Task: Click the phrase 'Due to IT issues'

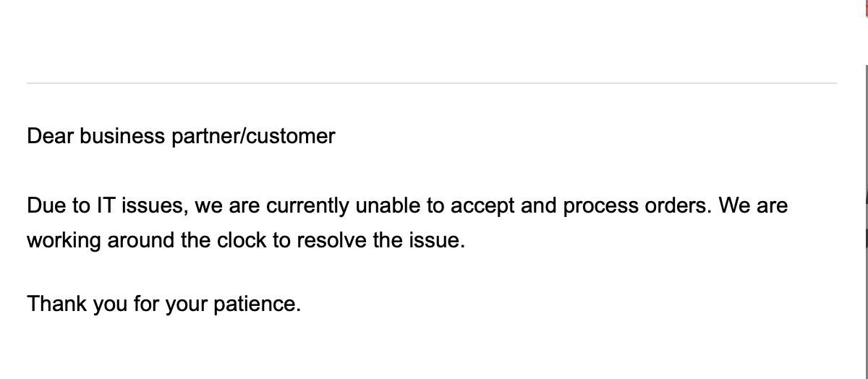Action: tap(107, 206)
